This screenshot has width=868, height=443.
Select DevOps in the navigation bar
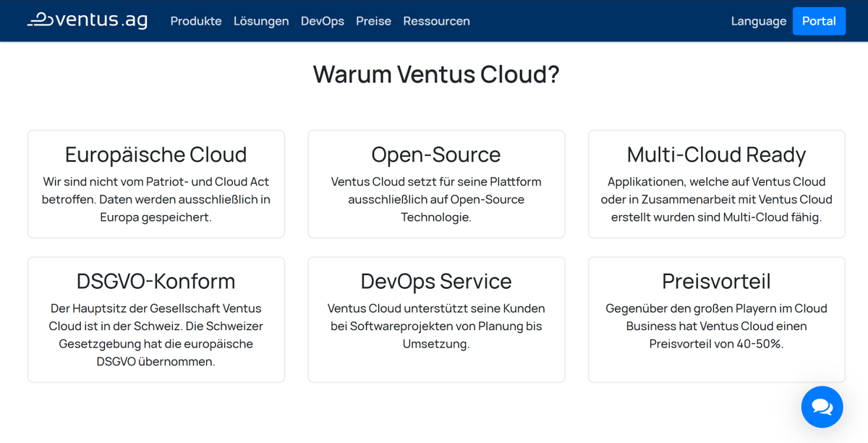click(323, 21)
